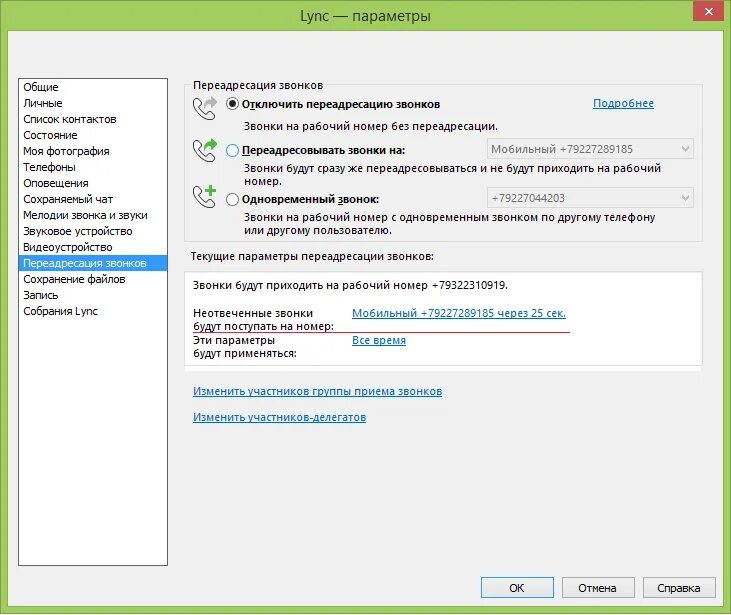Select Отключить переадресацию звонков radio button
This screenshot has height=615, width=731.
point(232,104)
